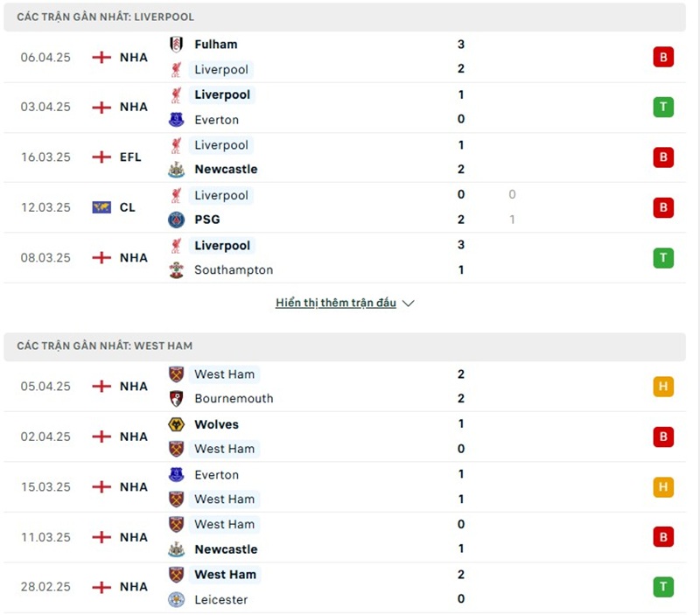The height and width of the screenshot is (615, 700).
Task: Select the Liverpool vs PSG match row
Action: [350, 207]
